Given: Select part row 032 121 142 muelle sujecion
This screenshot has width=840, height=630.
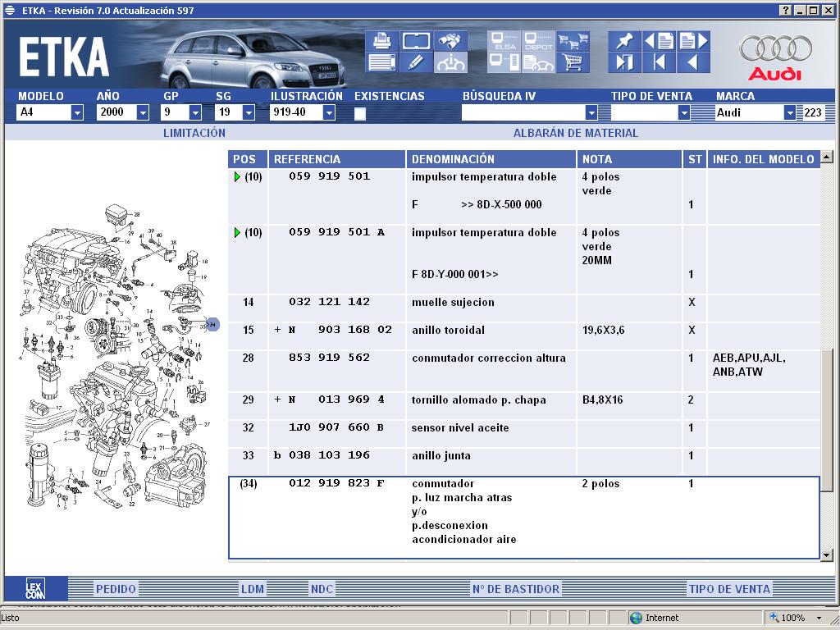Looking at the screenshot, I should [524, 308].
